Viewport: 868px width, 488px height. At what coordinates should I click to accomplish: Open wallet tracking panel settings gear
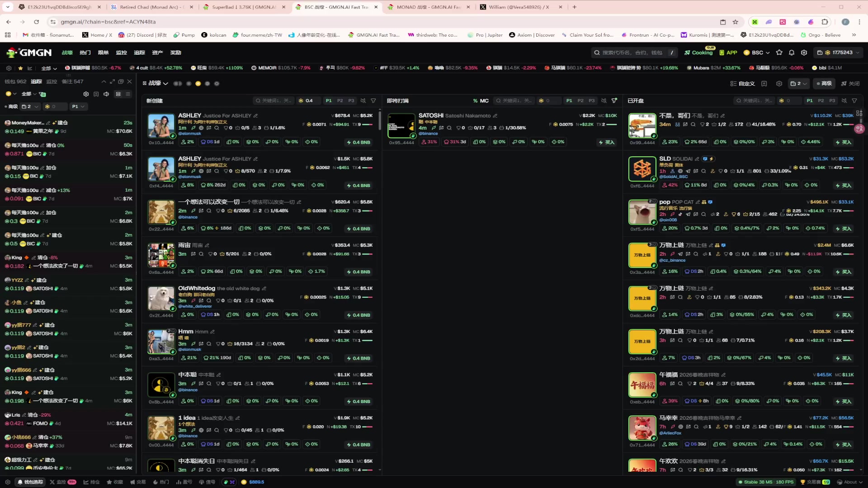click(86, 94)
